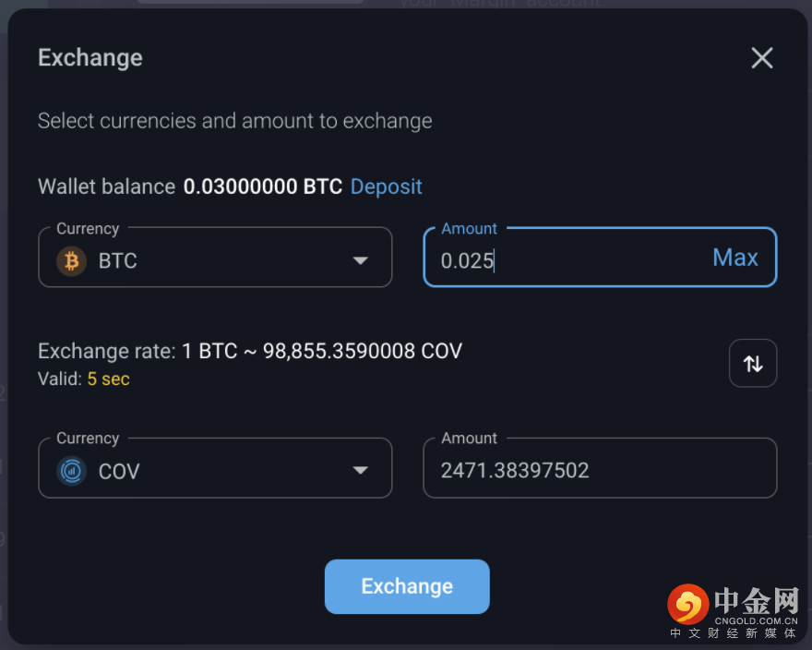Click the orange Bitcoin coin icon
Screen dimensions: 812x650
click(x=71, y=261)
